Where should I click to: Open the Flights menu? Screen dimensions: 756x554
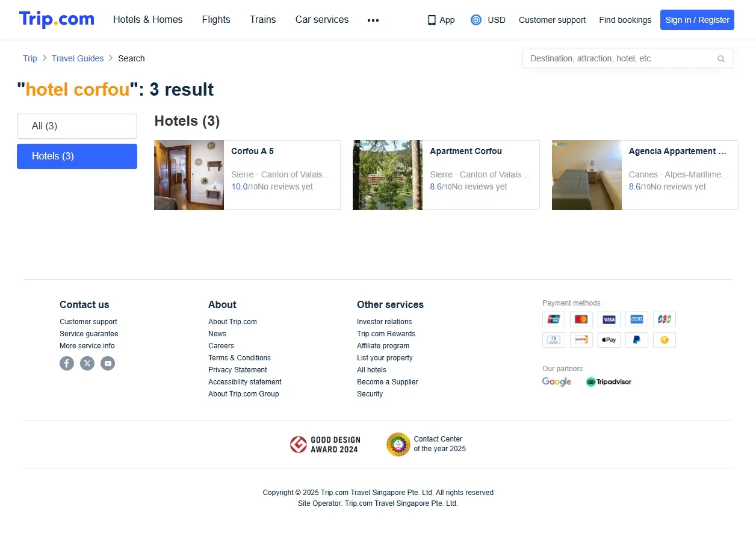pos(216,20)
